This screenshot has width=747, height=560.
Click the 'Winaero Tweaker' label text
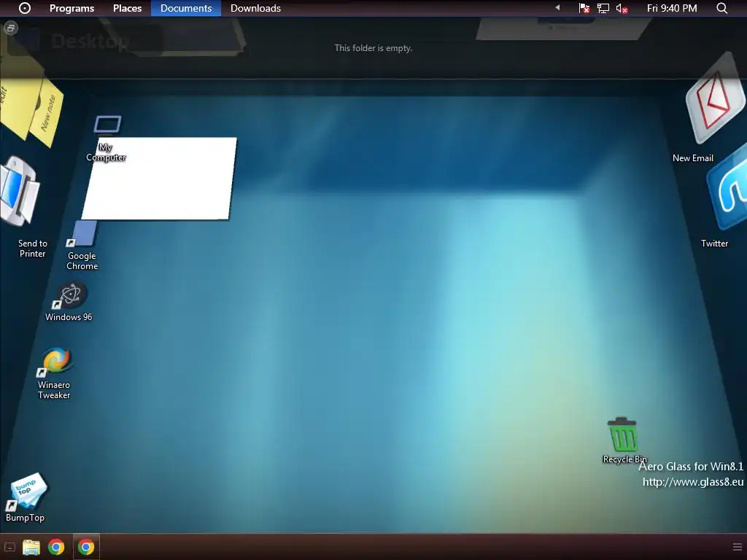click(x=54, y=390)
